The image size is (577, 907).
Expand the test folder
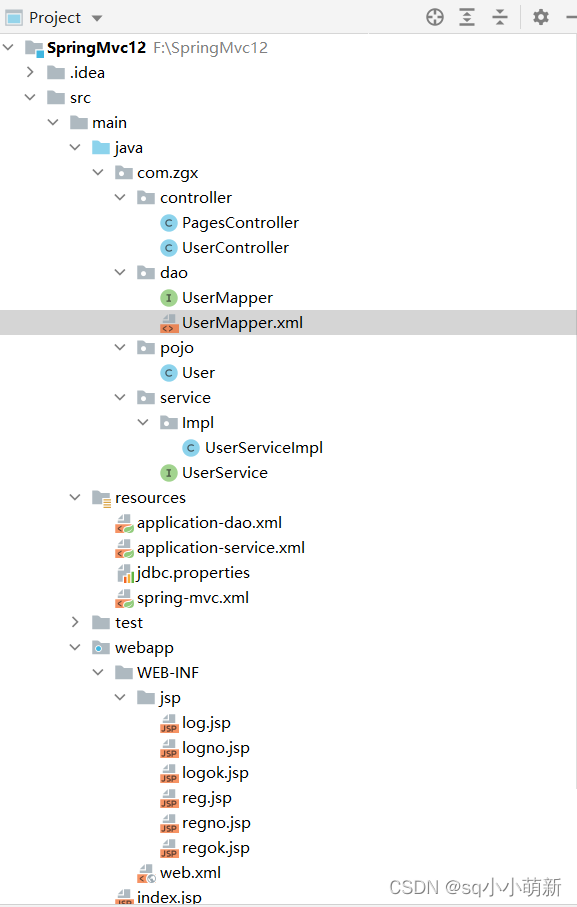click(75, 622)
